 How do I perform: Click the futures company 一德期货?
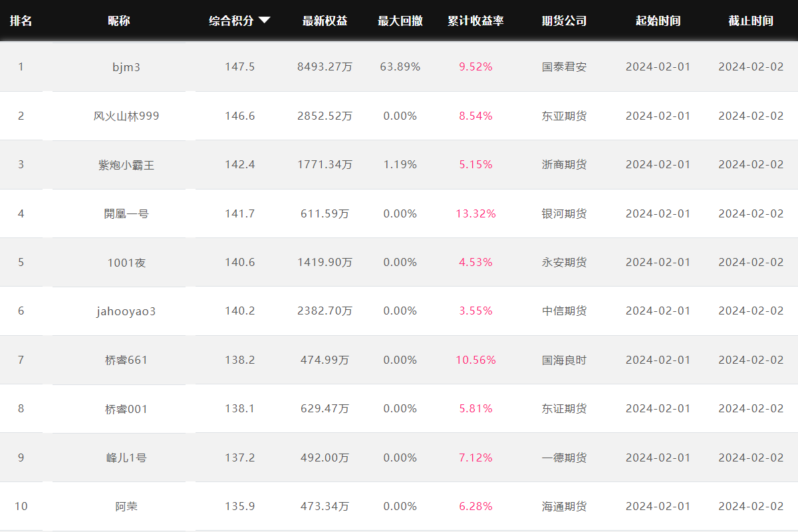[x=565, y=458]
